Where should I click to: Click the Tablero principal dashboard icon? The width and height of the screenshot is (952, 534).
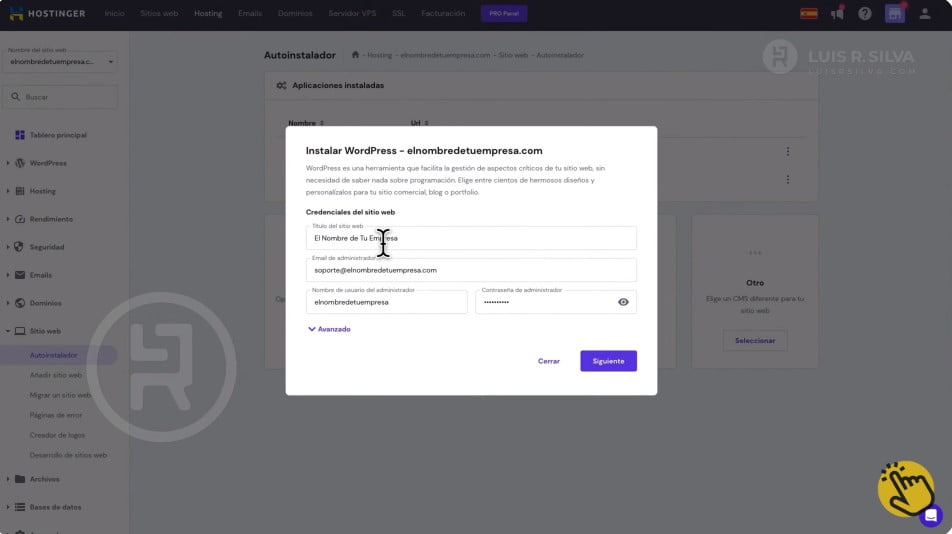pos(20,135)
